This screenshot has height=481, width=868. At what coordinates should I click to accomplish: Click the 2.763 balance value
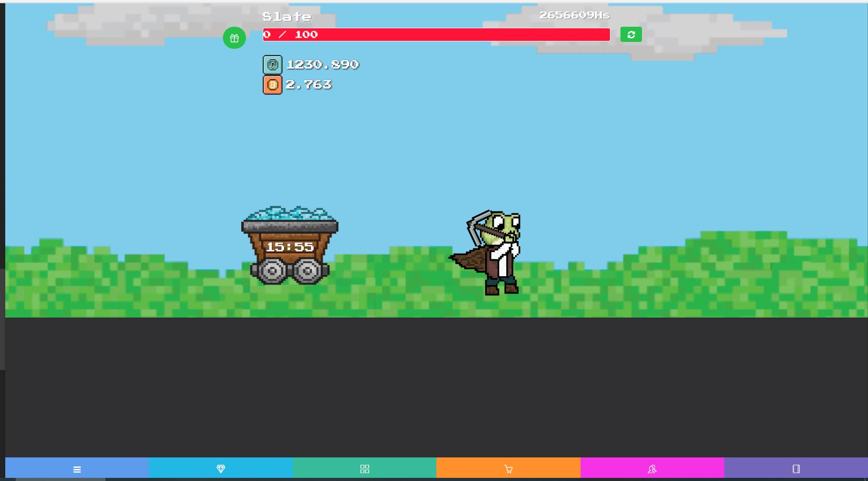pyautogui.click(x=308, y=84)
